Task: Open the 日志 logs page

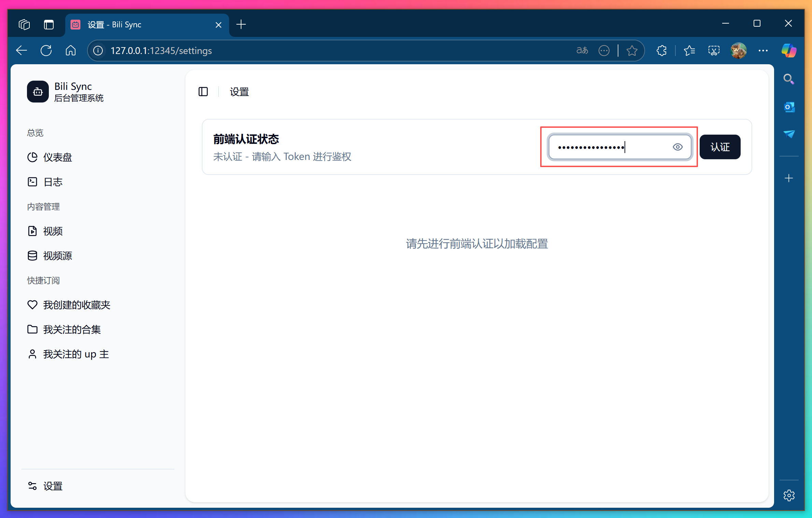Action: [x=53, y=182]
